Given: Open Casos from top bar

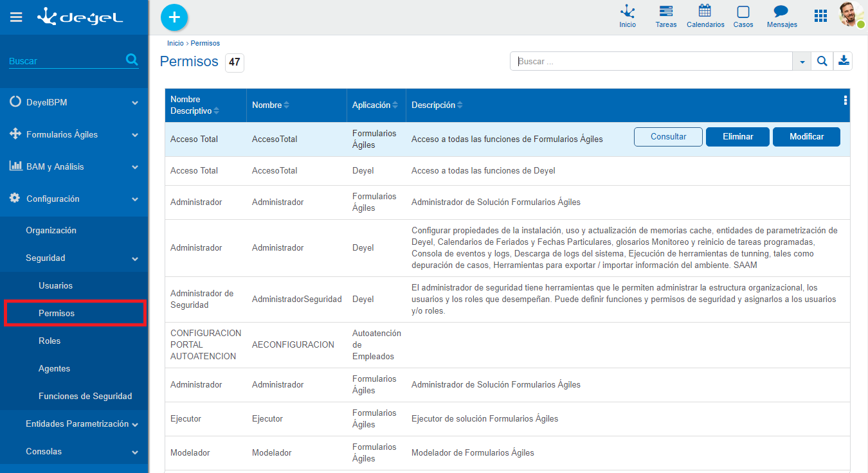Looking at the screenshot, I should pyautogui.click(x=743, y=17).
